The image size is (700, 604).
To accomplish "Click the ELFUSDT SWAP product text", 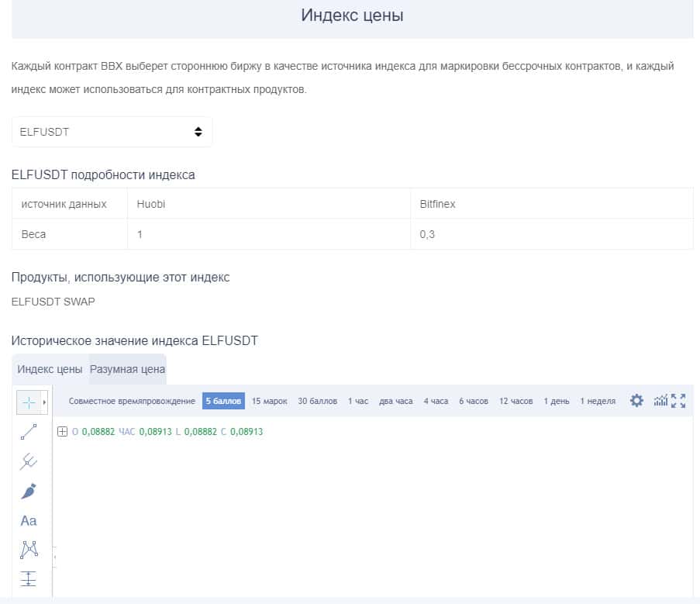I will (x=53, y=302).
